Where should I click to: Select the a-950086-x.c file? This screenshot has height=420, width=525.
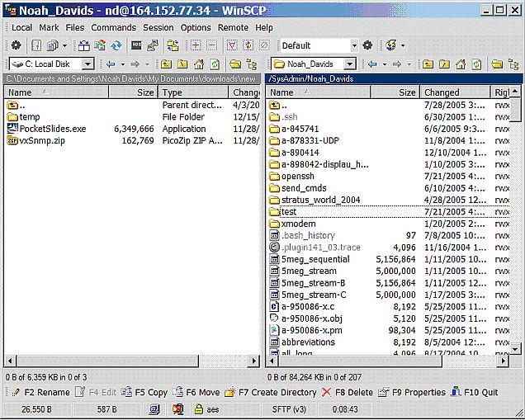pos(301,307)
